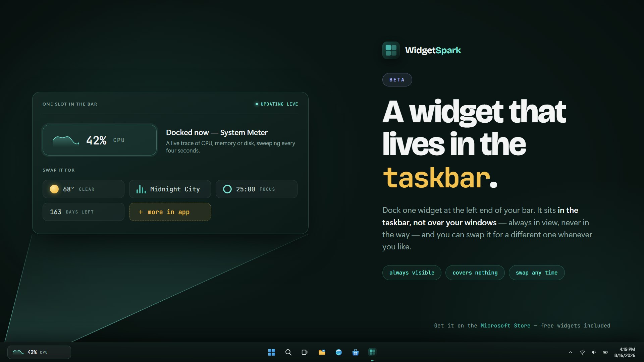The width and height of the screenshot is (644, 362).
Task: Click the 'UPDATING LIVE' status text
Action: tap(279, 104)
